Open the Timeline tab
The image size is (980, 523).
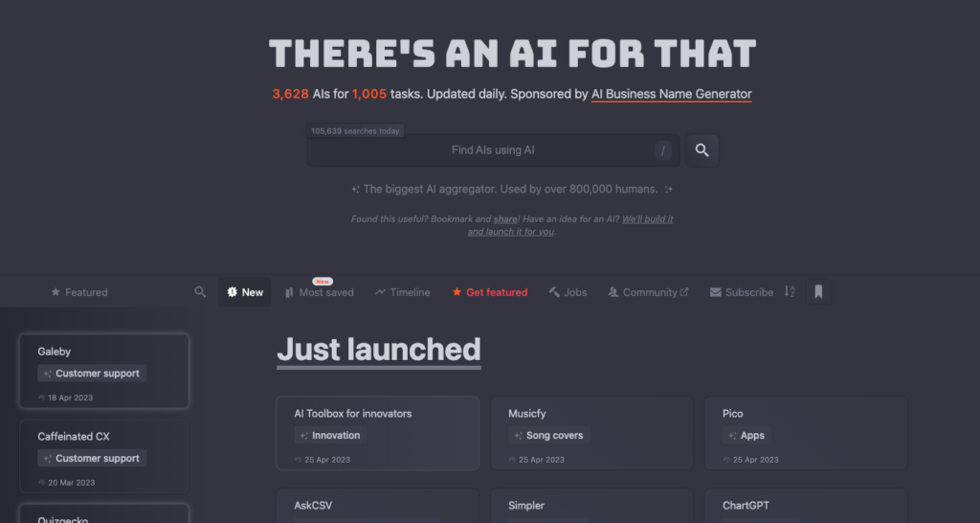[x=403, y=292]
